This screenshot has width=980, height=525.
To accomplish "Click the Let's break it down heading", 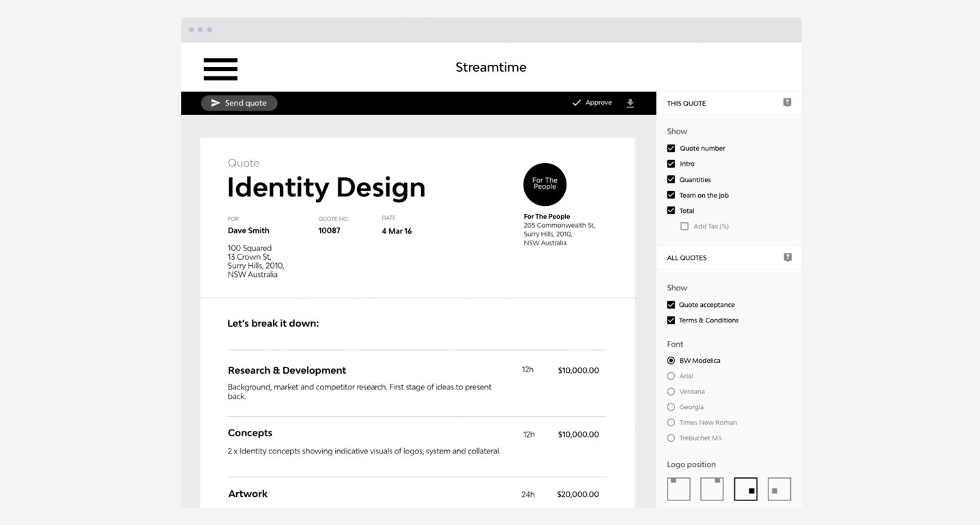I will [x=273, y=323].
